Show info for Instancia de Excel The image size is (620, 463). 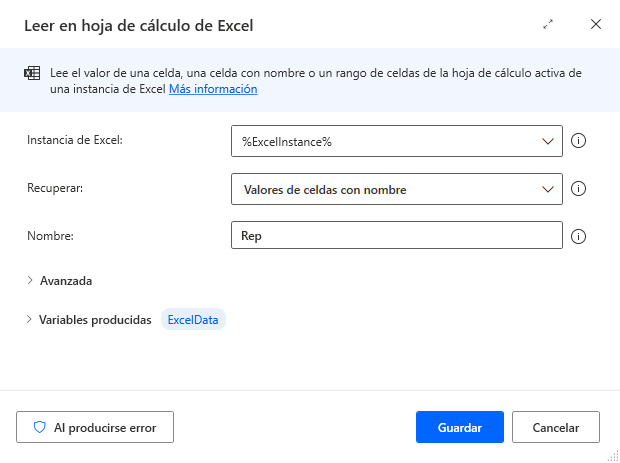(x=578, y=141)
